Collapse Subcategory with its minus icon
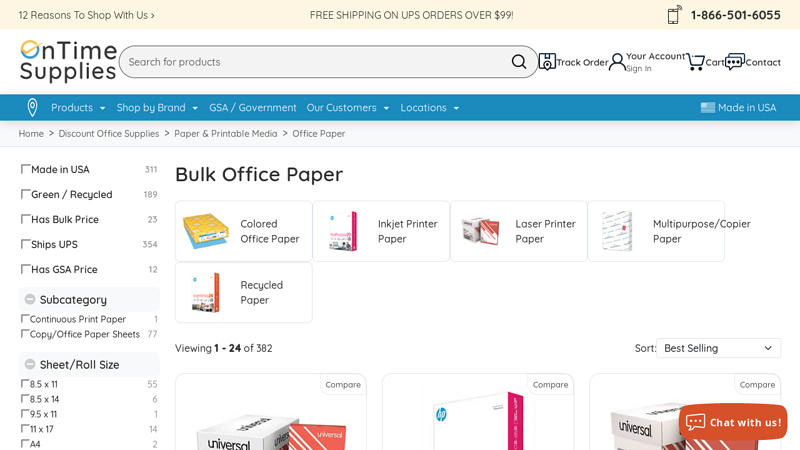Image resolution: width=800 pixels, height=450 pixels. coord(30,299)
